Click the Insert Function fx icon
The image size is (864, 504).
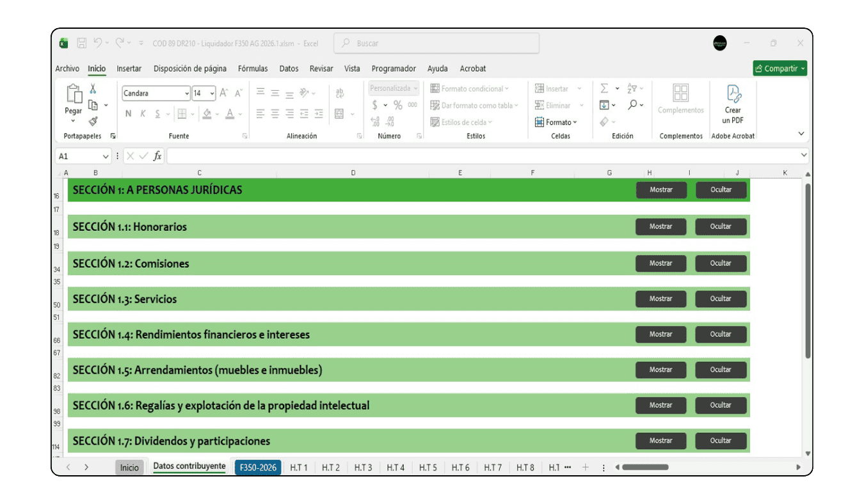pyautogui.click(x=157, y=156)
